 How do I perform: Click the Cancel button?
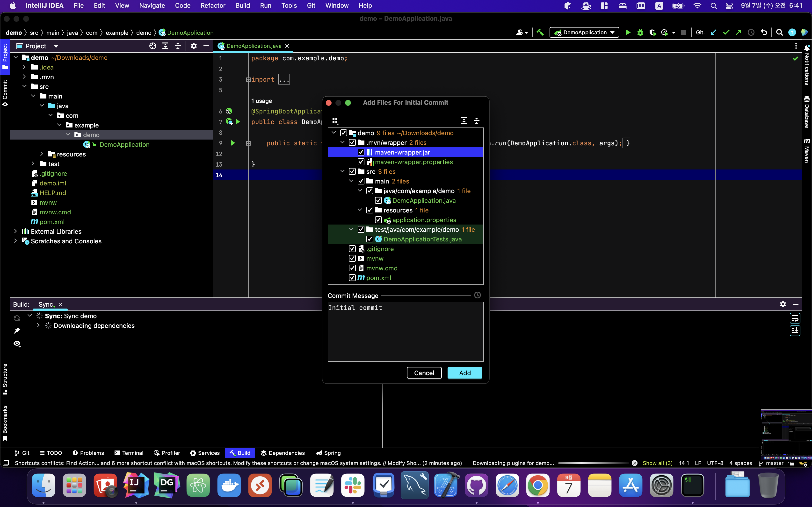(424, 373)
